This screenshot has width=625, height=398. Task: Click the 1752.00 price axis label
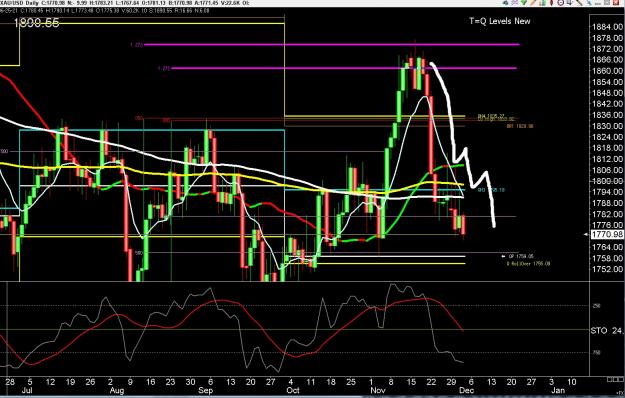[607, 269]
